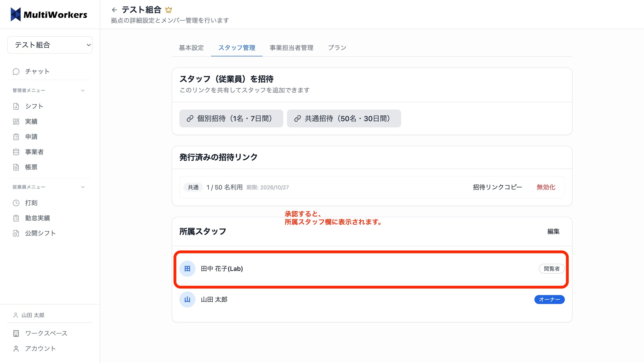Create 共通招待 link for 50 people

click(344, 118)
